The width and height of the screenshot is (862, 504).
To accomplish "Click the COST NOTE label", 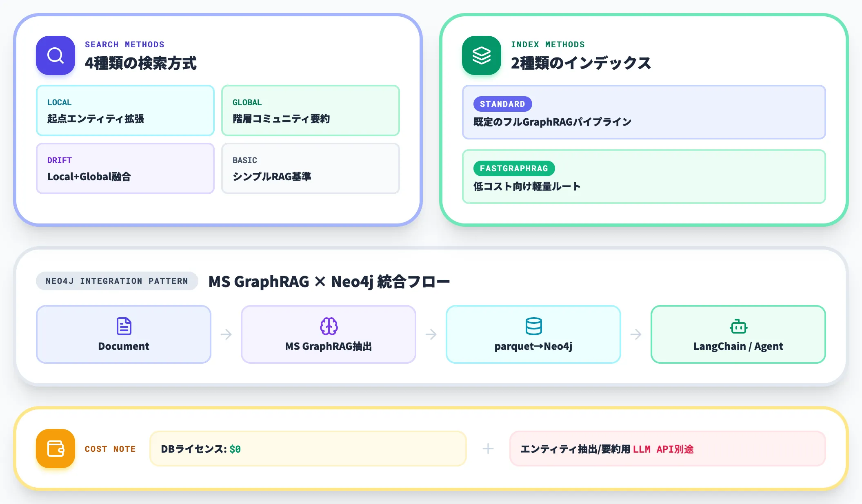I will [x=110, y=449].
